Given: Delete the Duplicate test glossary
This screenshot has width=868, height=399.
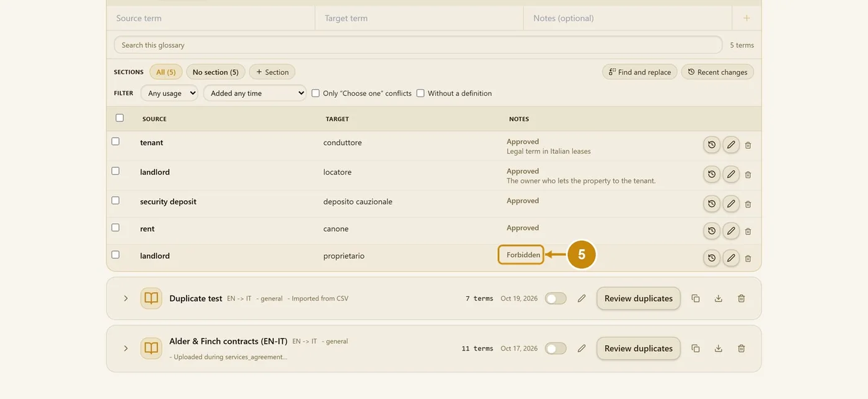Looking at the screenshot, I should (741, 299).
